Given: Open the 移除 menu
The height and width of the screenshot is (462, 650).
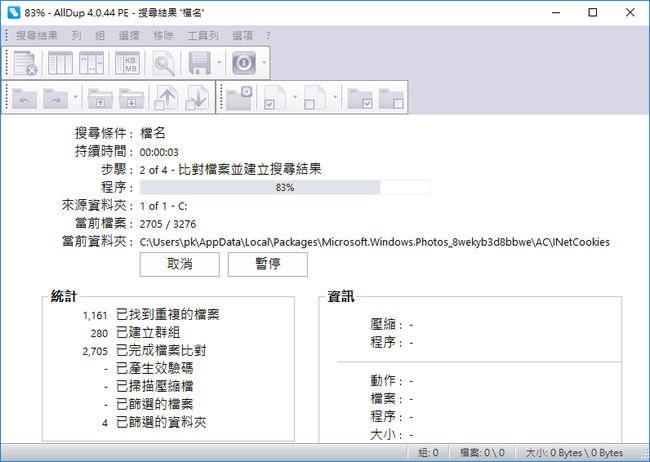Looking at the screenshot, I should coord(163,36).
